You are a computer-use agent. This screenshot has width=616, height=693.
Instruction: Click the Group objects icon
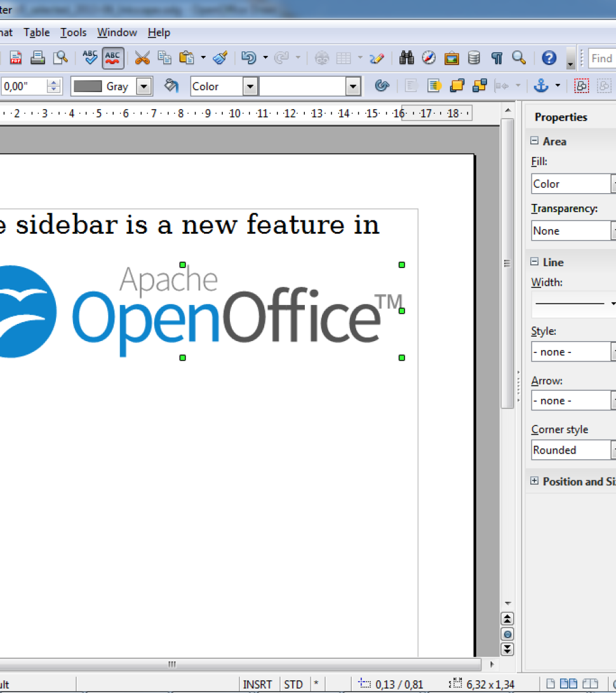pos(582,86)
